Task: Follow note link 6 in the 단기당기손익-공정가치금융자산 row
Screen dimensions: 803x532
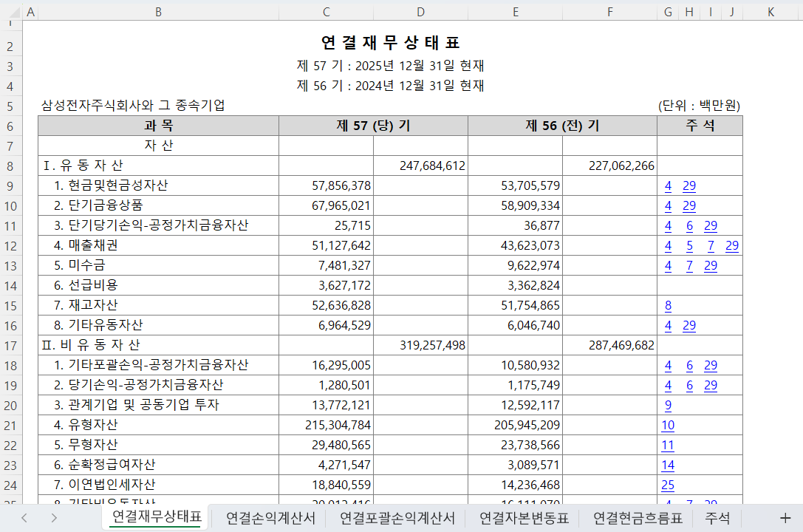Action: point(689,226)
